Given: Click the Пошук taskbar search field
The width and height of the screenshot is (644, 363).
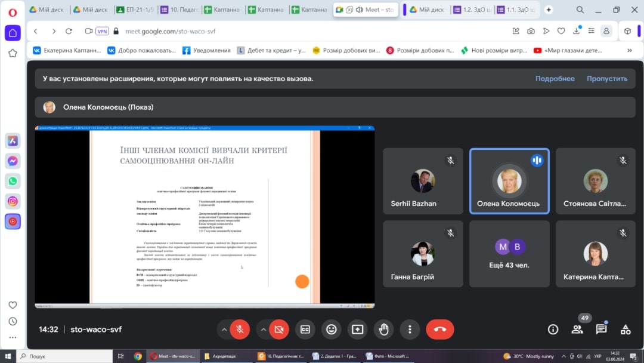Looking at the screenshot, I should pyautogui.click(x=64, y=356).
